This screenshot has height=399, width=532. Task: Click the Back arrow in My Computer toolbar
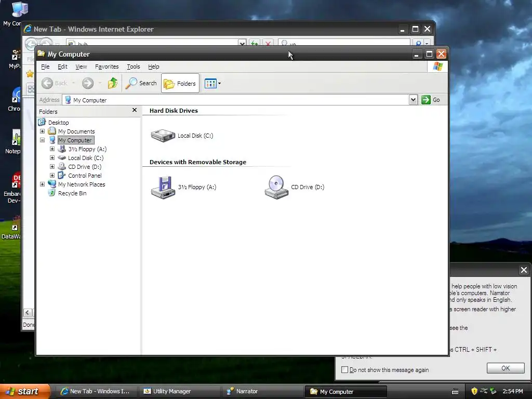pos(47,83)
